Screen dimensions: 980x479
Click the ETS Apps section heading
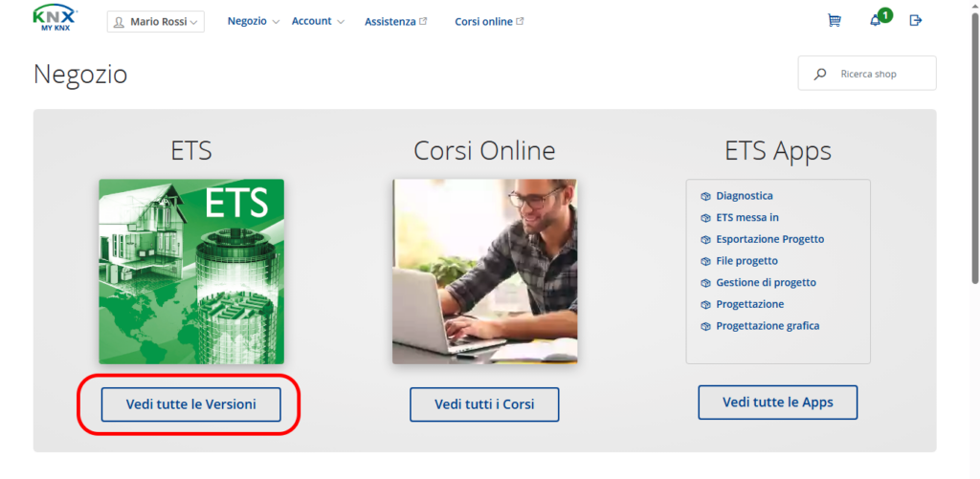(778, 151)
